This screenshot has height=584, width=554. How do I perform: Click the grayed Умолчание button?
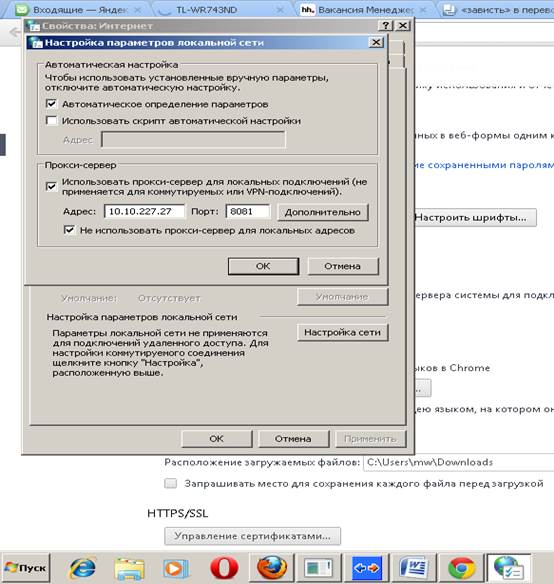(x=342, y=297)
